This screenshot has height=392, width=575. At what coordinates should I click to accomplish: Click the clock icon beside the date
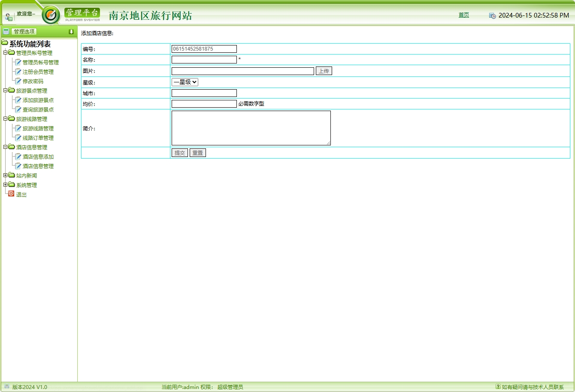(x=493, y=16)
